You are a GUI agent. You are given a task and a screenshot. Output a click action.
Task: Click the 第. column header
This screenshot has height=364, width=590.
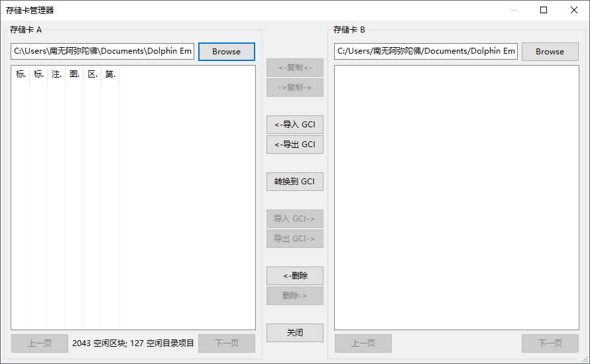[110, 74]
